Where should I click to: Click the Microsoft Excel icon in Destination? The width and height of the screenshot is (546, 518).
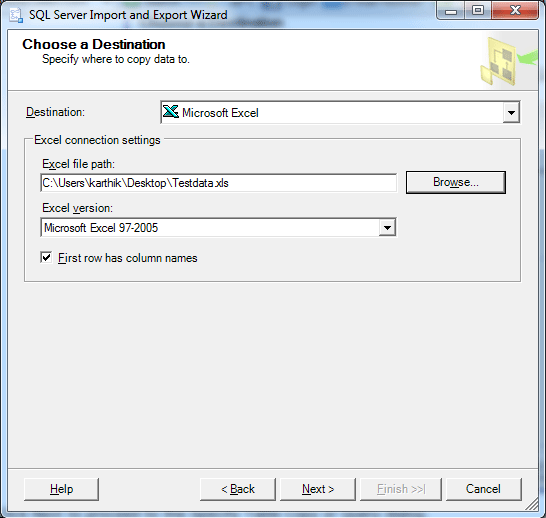point(171,112)
